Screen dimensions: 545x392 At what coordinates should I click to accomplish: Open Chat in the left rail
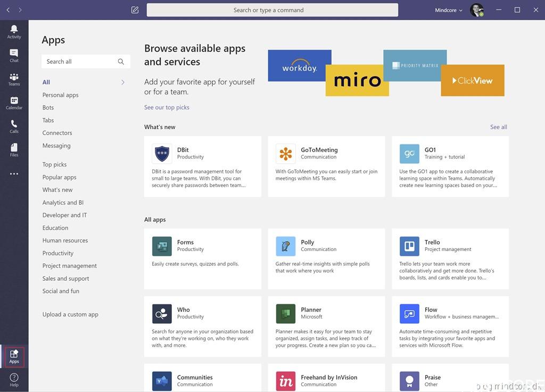(14, 55)
